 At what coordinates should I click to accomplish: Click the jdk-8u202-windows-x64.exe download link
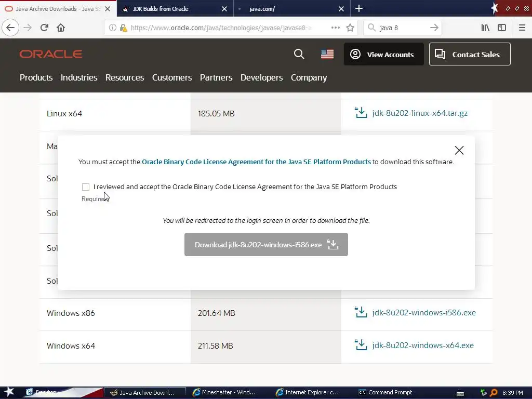tap(423, 345)
